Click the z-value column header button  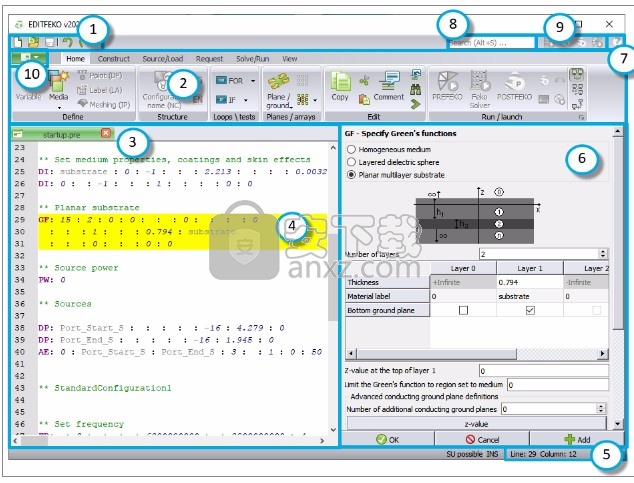click(x=477, y=424)
